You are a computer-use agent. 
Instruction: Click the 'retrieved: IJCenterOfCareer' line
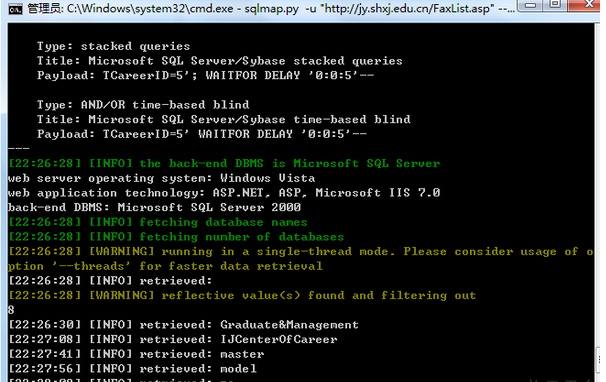tap(173, 339)
